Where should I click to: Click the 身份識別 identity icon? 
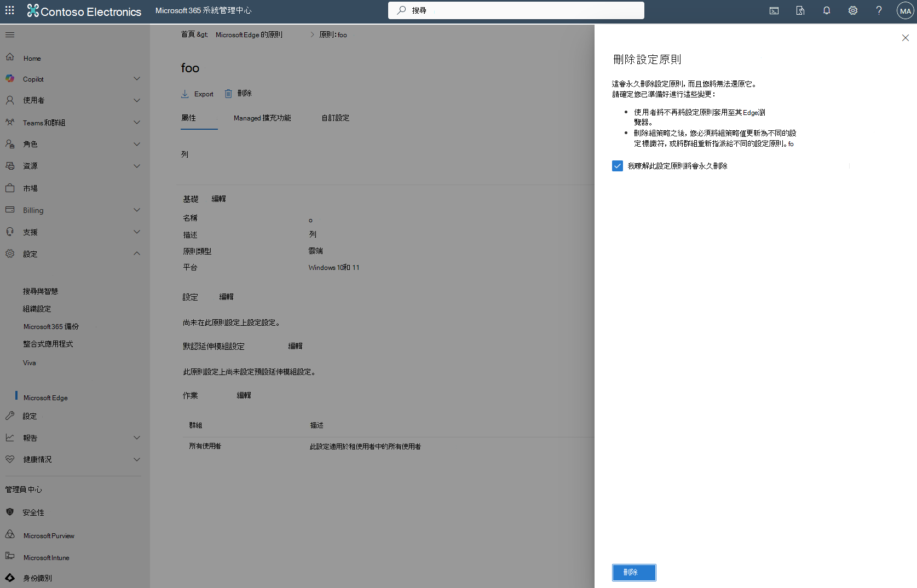10,578
